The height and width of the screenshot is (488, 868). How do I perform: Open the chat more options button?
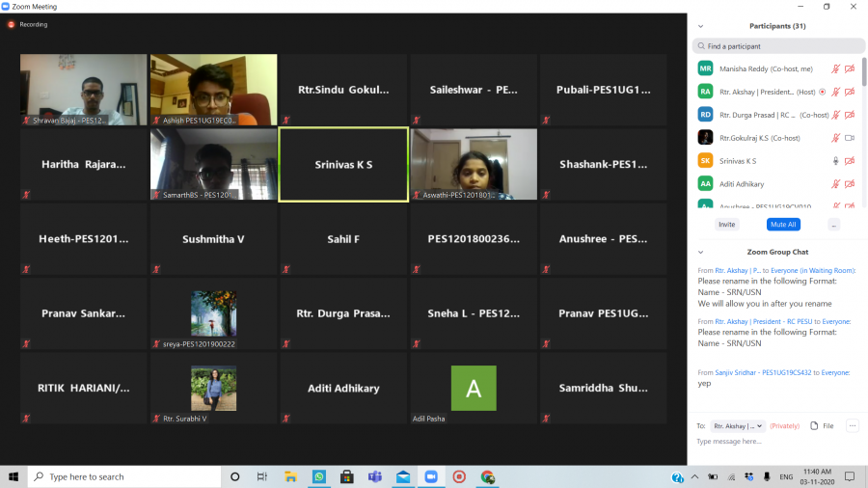click(852, 425)
